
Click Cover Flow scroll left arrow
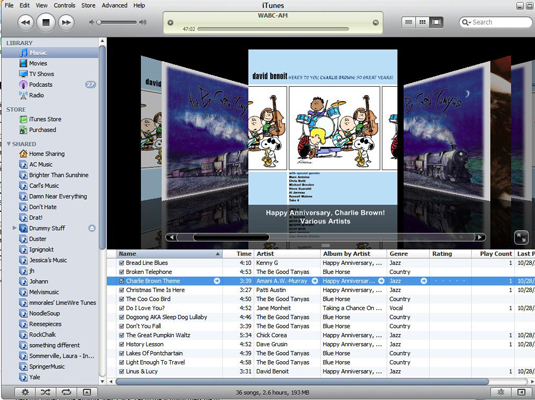coord(171,237)
